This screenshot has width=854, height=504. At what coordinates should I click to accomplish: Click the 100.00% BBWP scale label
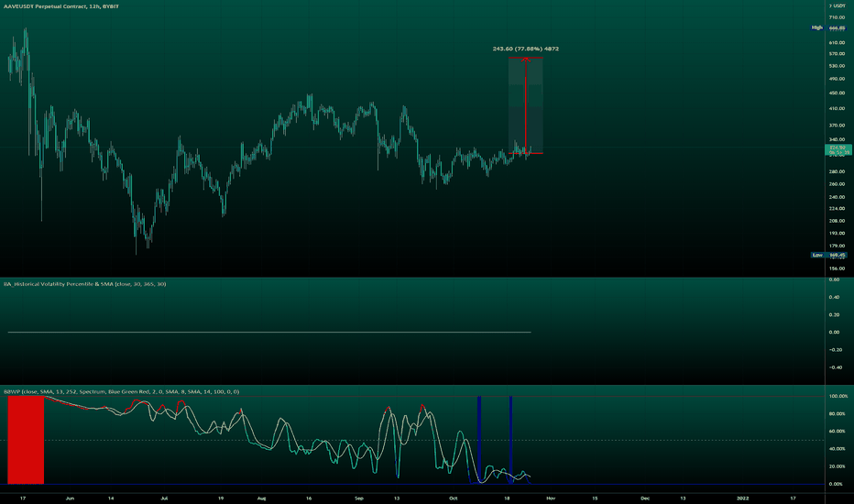(838, 396)
